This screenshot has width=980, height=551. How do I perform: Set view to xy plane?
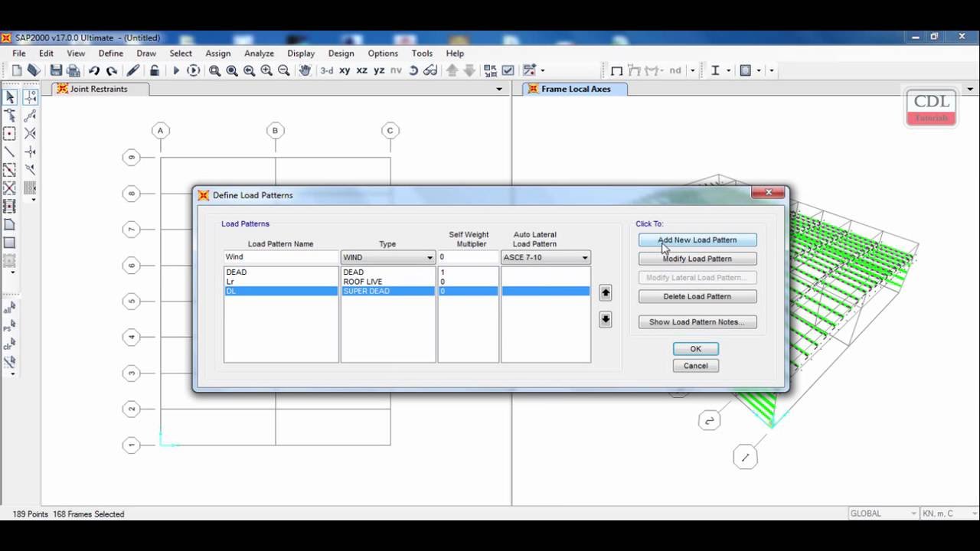[345, 70]
